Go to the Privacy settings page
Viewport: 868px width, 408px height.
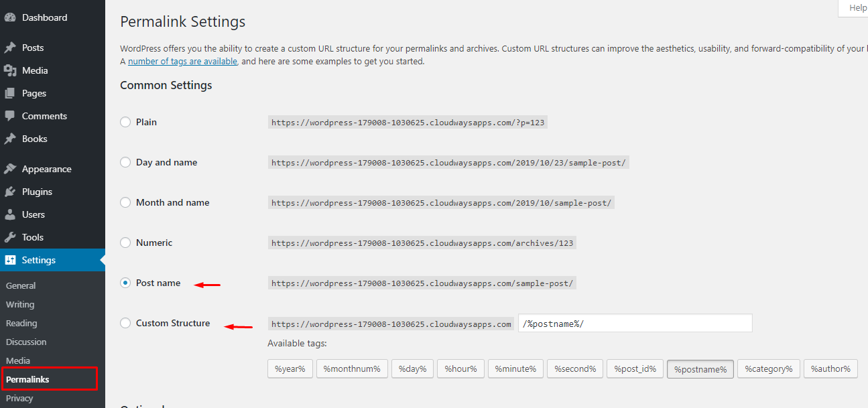coord(19,398)
